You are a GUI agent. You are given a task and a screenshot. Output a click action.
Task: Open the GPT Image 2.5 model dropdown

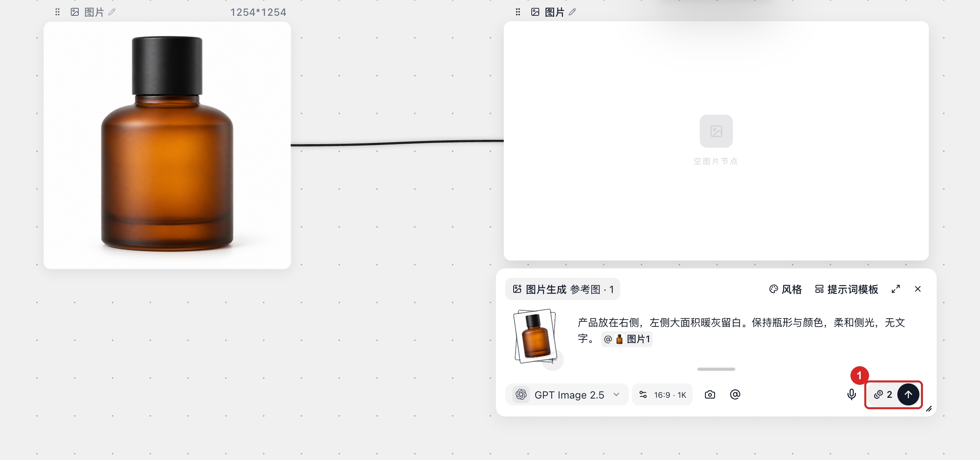[567, 395]
